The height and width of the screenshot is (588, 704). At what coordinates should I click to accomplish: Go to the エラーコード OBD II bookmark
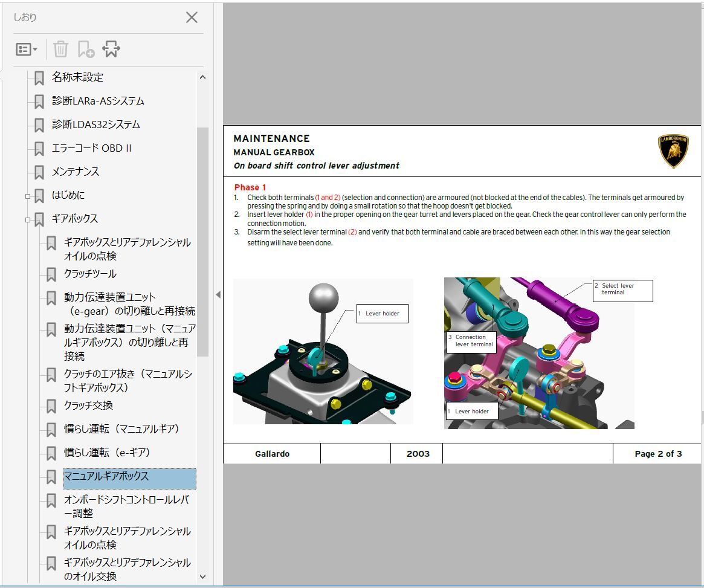pyautogui.click(x=92, y=148)
